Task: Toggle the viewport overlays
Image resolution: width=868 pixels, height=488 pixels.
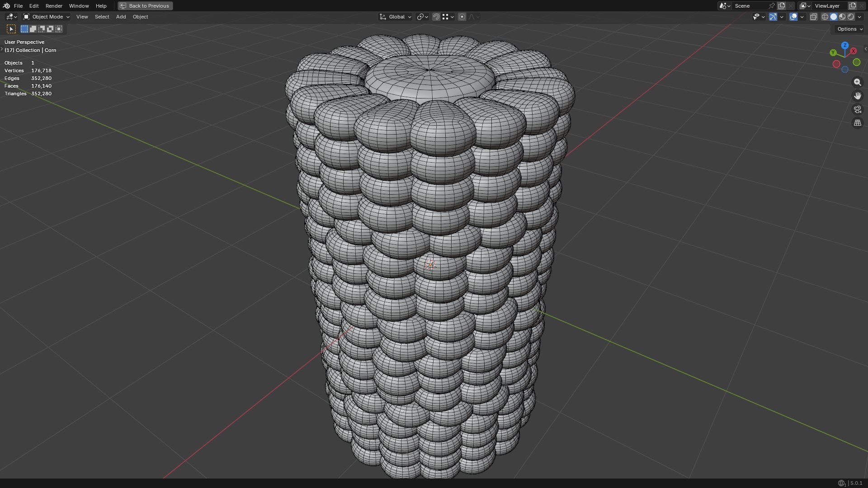Action: click(x=793, y=17)
